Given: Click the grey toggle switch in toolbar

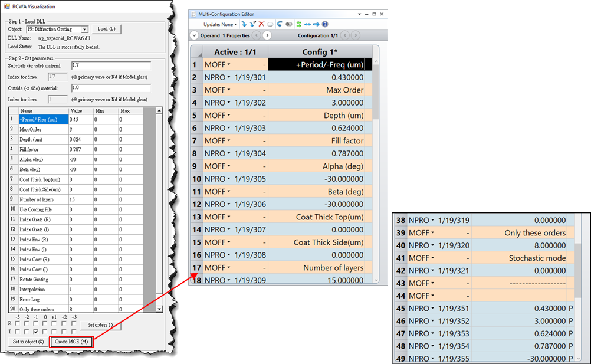Looking at the screenshot, I should (x=289, y=24).
